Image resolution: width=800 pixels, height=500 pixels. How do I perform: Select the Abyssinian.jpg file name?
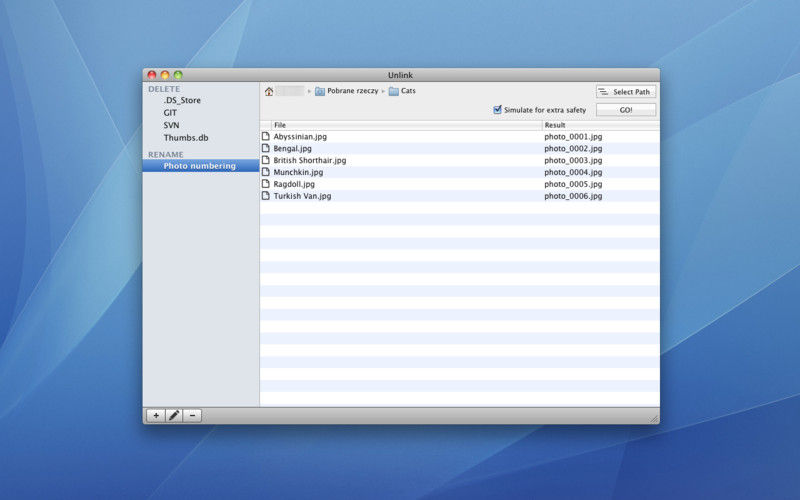tap(300, 137)
